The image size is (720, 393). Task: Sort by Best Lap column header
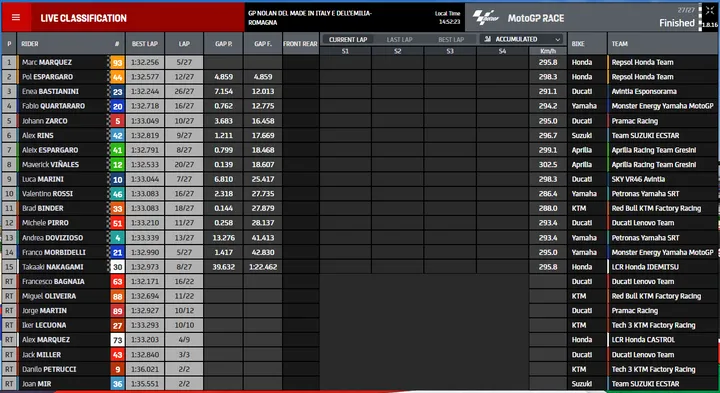click(x=145, y=44)
